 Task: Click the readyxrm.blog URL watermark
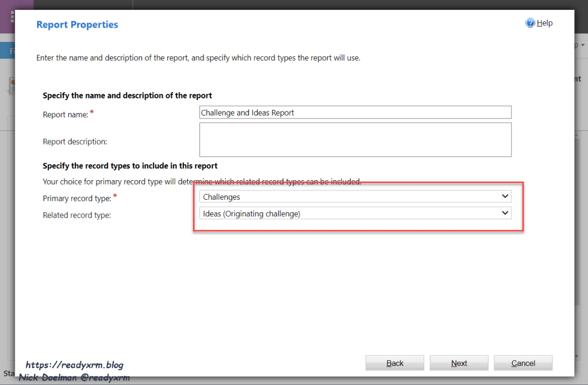[75, 365]
